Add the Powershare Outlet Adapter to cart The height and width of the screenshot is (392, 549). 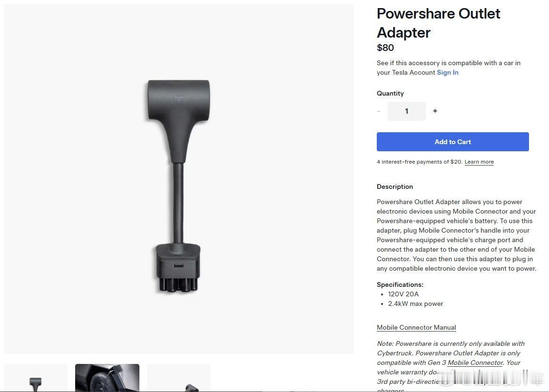point(453,142)
